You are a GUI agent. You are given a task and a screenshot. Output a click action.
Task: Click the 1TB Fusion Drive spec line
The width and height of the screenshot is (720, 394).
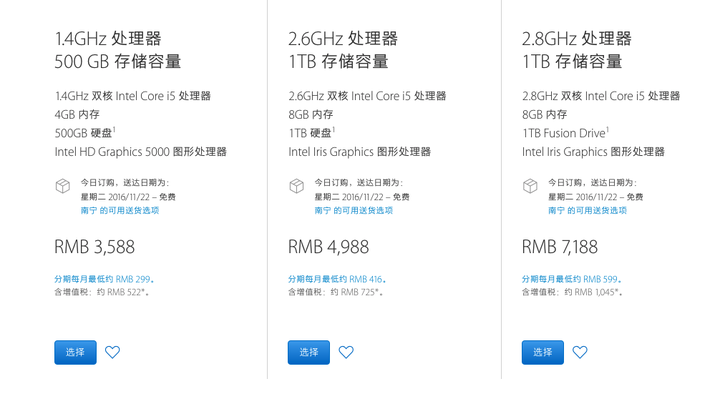tap(566, 133)
